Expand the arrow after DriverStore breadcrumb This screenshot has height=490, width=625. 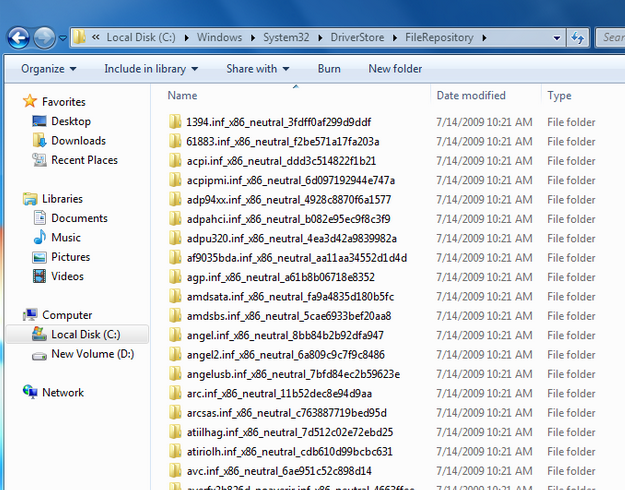point(395,38)
